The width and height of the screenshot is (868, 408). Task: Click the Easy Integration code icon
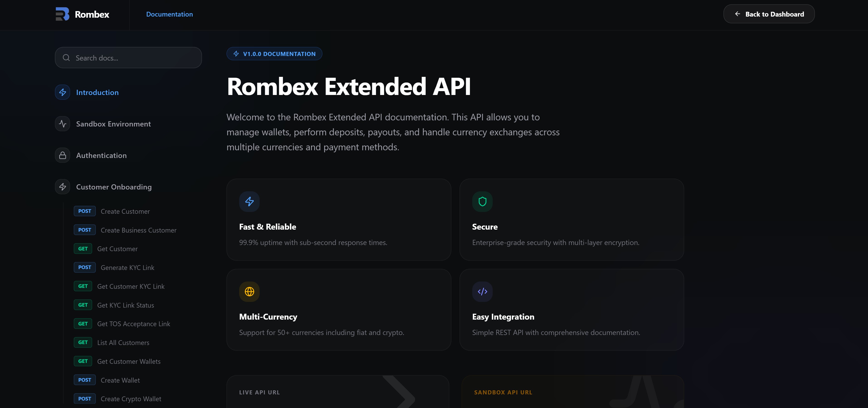482,291
